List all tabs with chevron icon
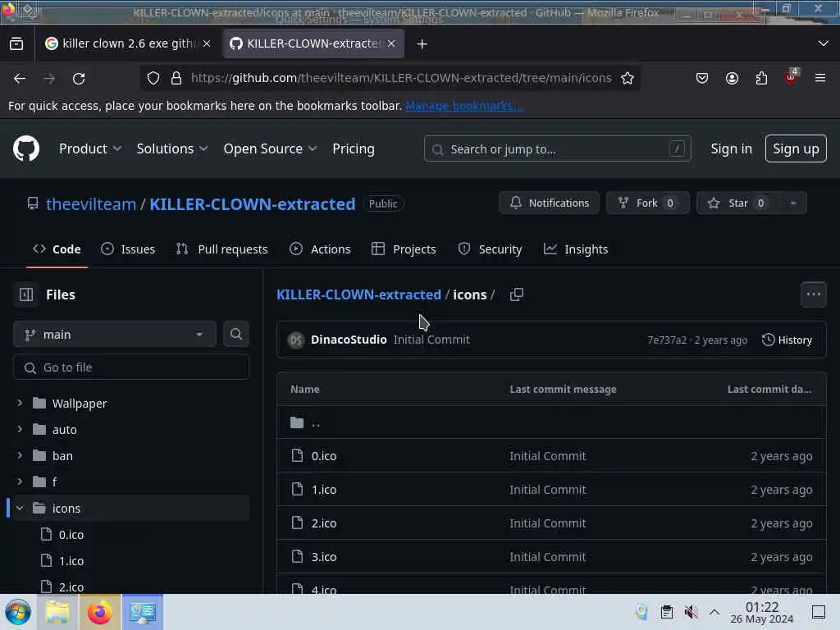Screen dimensions: 840x630 click(824, 43)
